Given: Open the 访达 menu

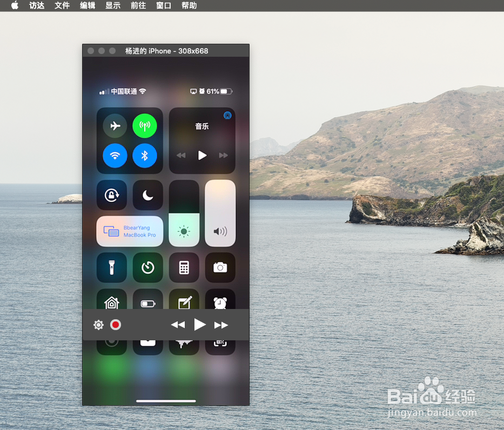Looking at the screenshot, I should [37, 5].
